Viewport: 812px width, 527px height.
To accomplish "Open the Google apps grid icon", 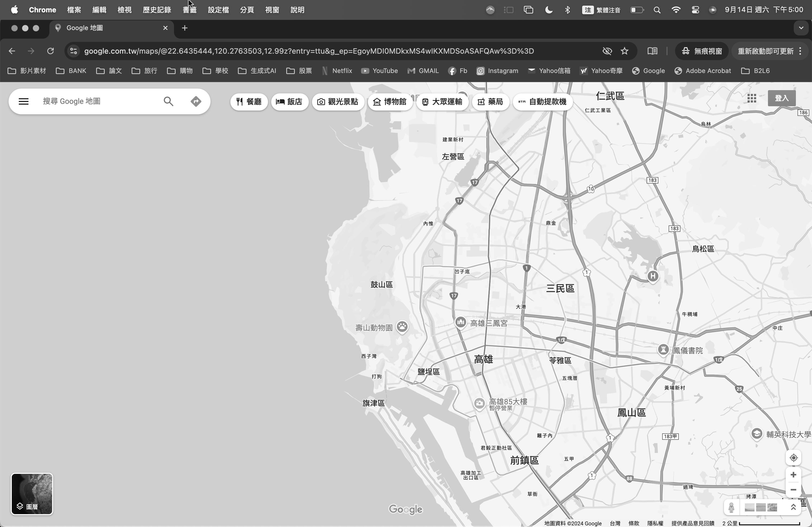I will click(x=752, y=98).
